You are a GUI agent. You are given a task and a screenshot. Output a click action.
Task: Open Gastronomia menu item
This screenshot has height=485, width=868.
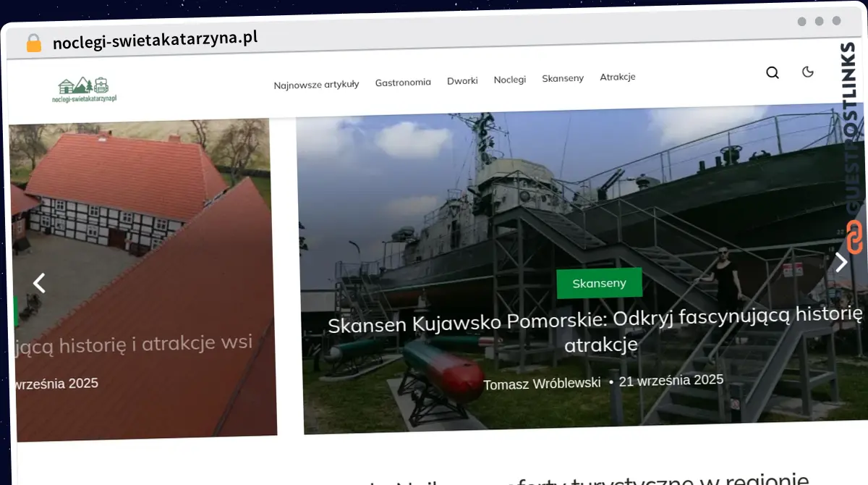coord(403,83)
